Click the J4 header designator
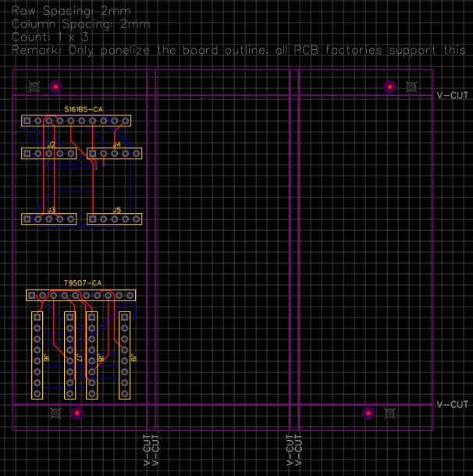 point(116,144)
